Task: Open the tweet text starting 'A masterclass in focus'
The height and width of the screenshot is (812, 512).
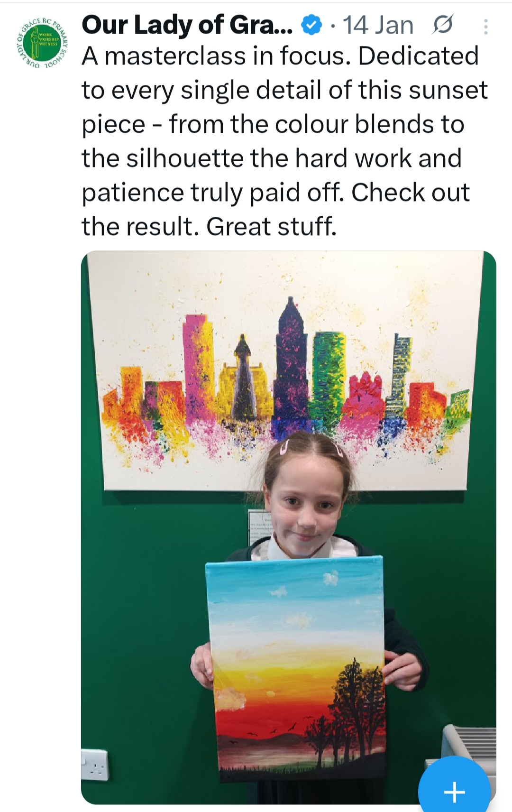Action: (x=284, y=141)
